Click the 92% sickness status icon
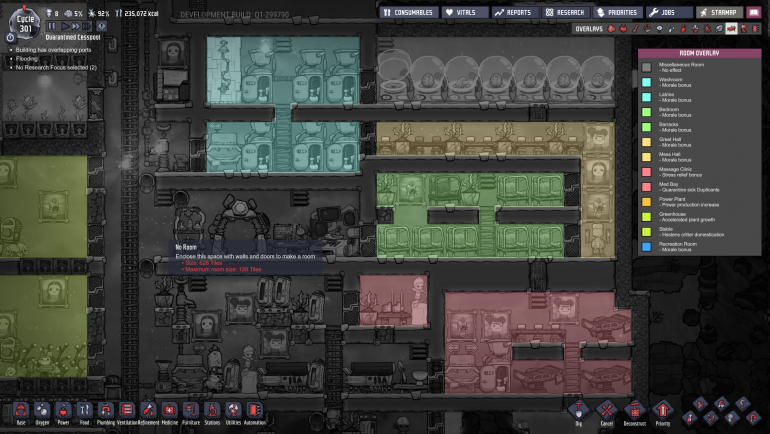The image size is (770, 434). (92, 13)
